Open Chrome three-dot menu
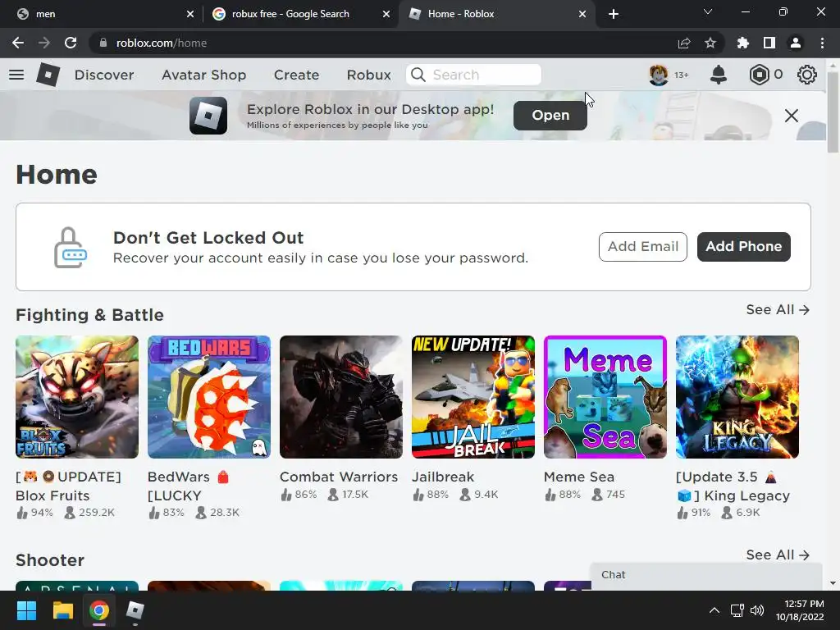 point(822,43)
